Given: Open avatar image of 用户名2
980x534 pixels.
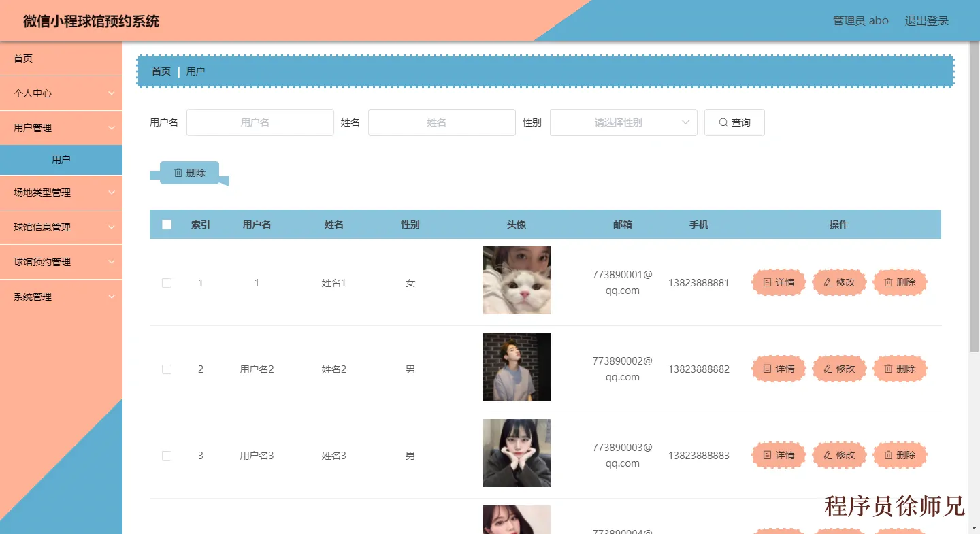Looking at the screenshot, I should click(x=517, y=367).
